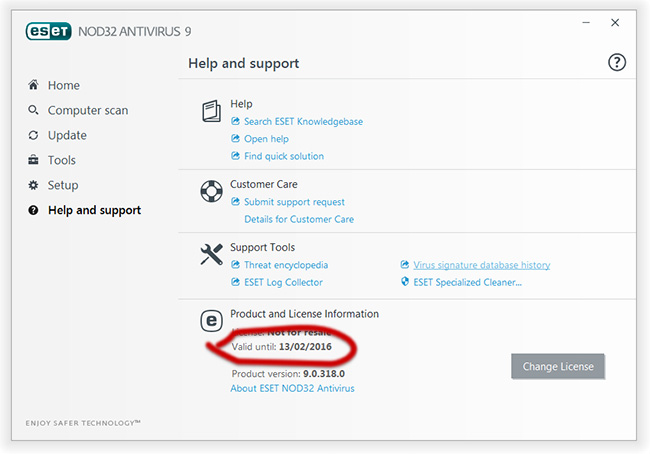Screen dimensions: 650x454
Task: Click the Tools briefcase icon
Action: coord(34,161)
